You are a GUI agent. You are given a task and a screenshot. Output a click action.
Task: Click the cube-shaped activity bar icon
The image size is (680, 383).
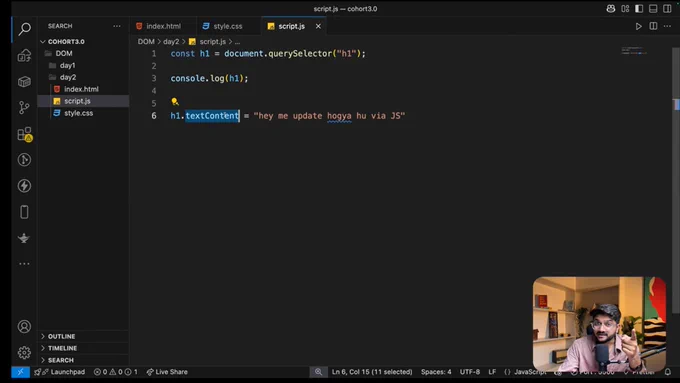coord(24,82)
